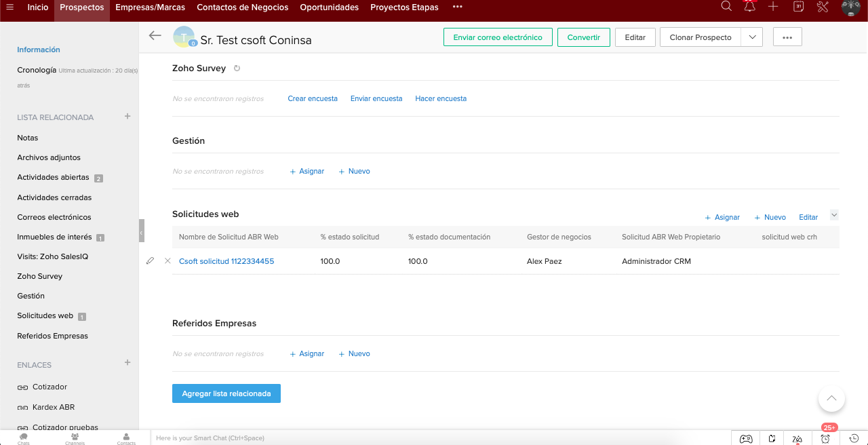
Task: Open the hamburger menu in header
Action: click(9, 7)
